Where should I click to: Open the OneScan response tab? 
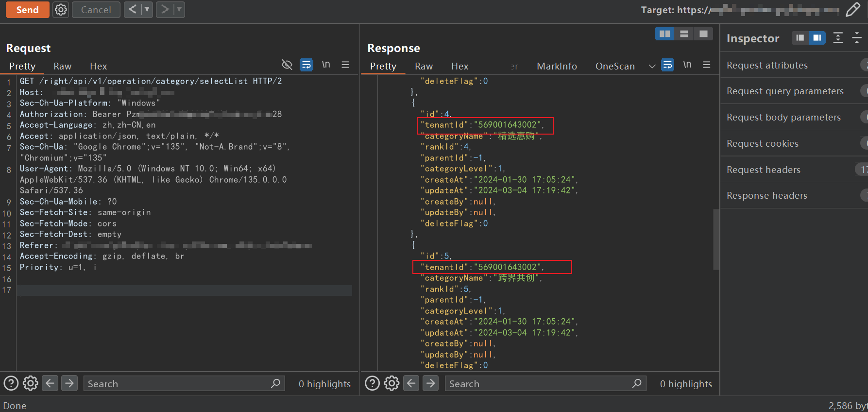coord(615,66)
